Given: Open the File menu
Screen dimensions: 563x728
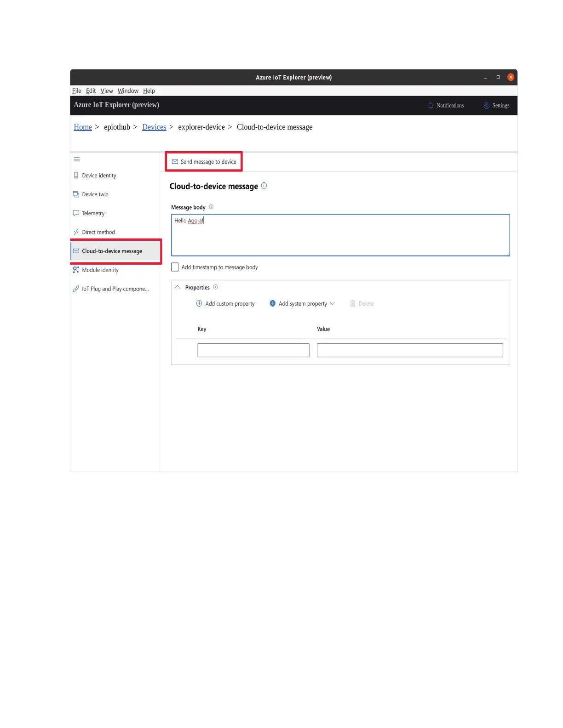Looking at the screenshot, I should [76, 91].
